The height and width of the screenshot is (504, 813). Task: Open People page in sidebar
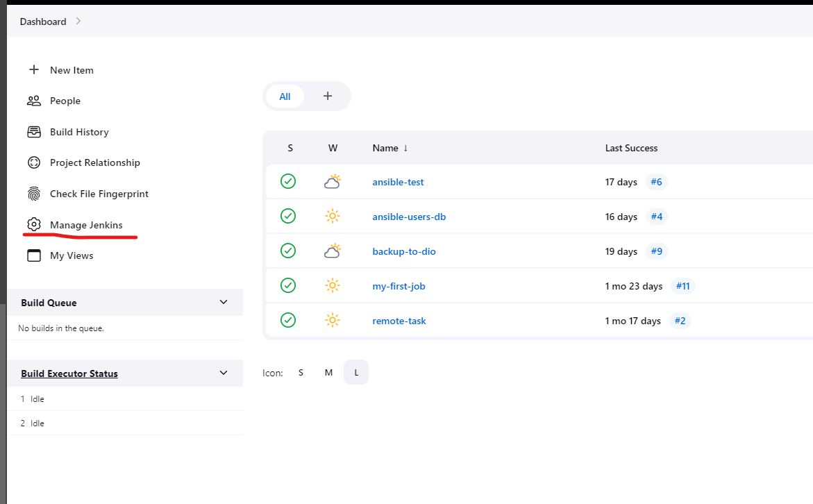65,101
